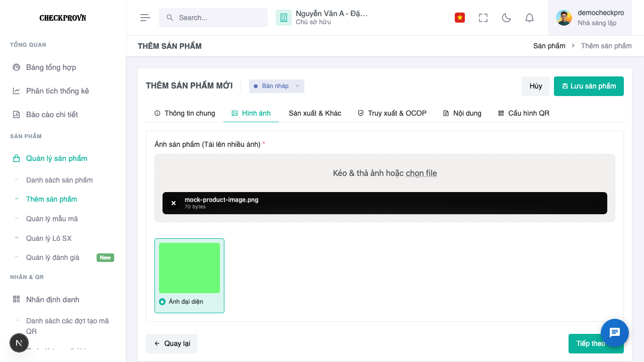Open Quản lý đánh giá sidebar item
Viewport: 644px width, 362px height.
pos(53,257)
